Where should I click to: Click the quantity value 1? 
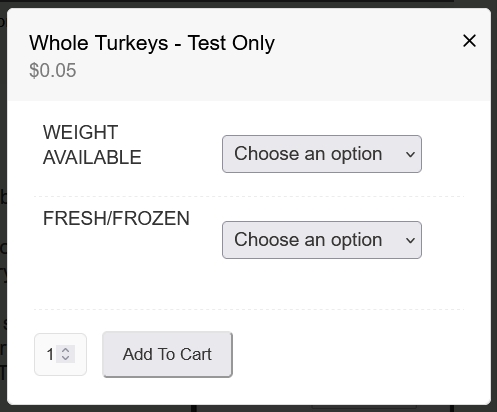tap(50, 354)
